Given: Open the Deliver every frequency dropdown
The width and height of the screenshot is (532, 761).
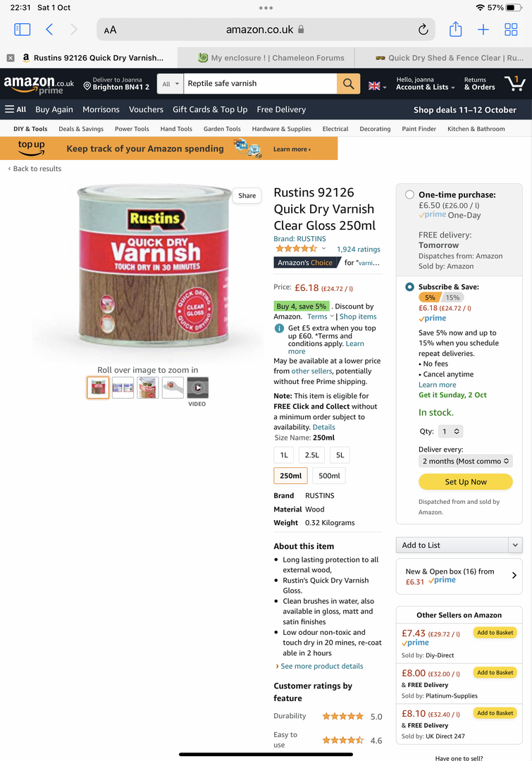Looking at the screenshot, I should click(x=466, y=461).
